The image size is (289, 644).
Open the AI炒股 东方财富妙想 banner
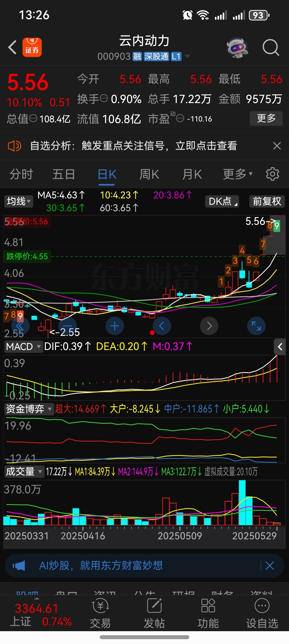click(x=144, y=566)
